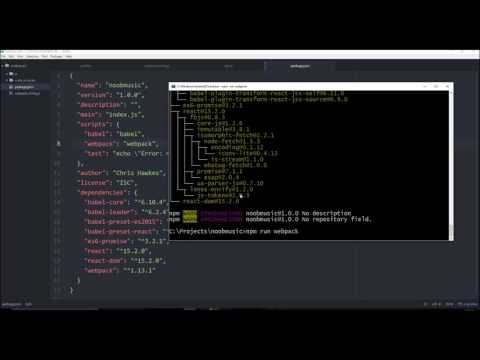Click the ua-parser-js entry in terminal output
480x360 pixels.
pyautogui.click(x=230, y=183)
